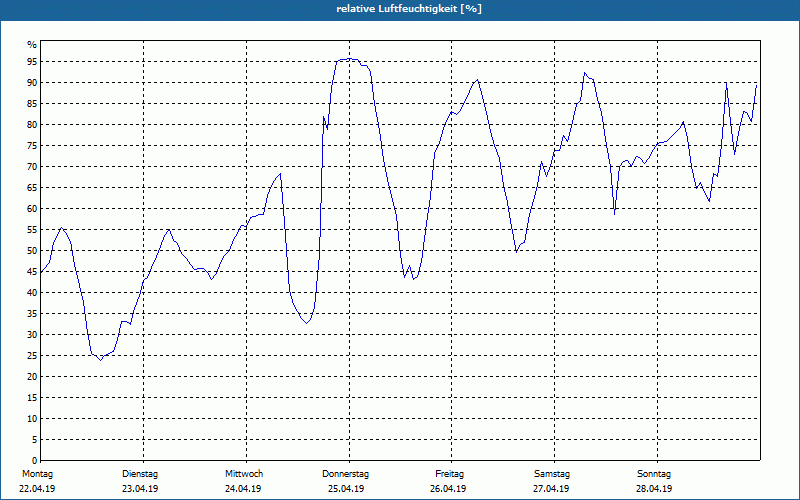
Task: Click the '45' y-axis label
Action: (32, 272)
